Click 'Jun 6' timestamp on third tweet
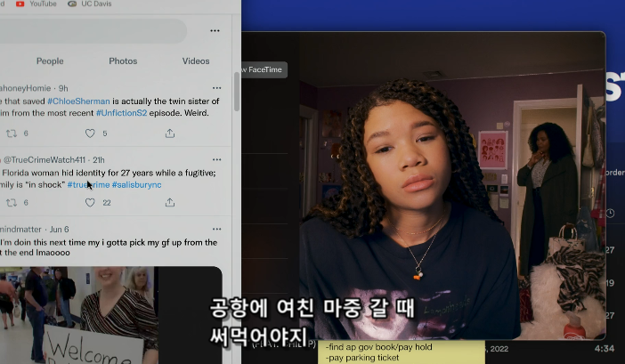Image resolution: width=625 pixels, height=364 pixels. point(60,230)
